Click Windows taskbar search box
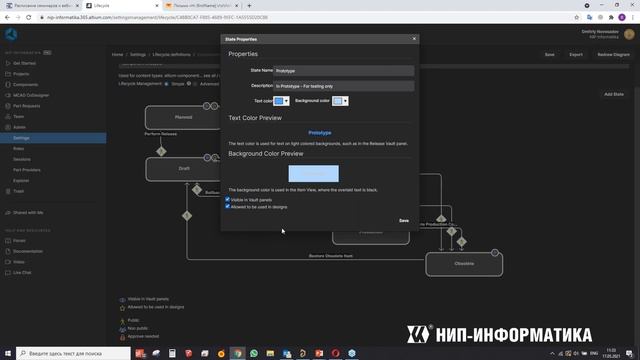This screenshot has width=640, height=360. 73,353
